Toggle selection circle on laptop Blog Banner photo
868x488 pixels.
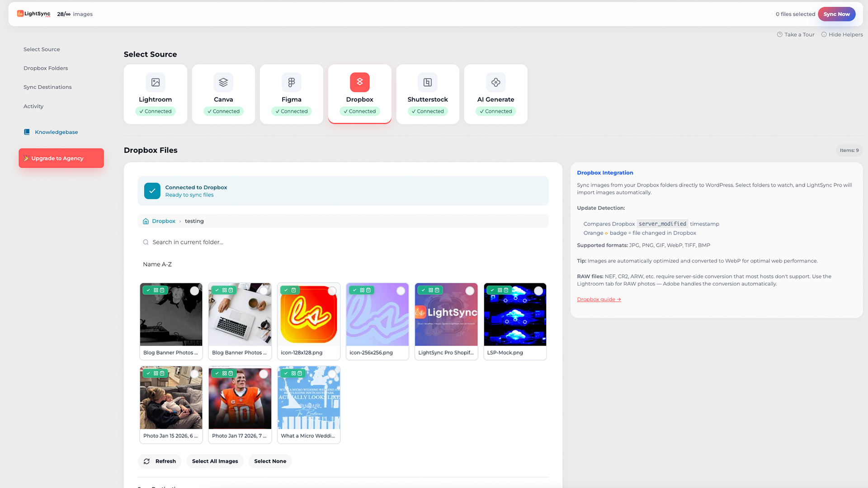click(x=264, y=291)
